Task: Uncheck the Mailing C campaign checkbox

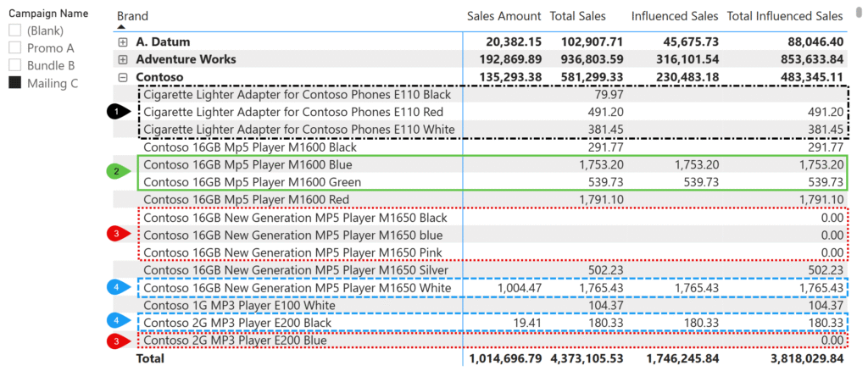Action: coord(15,83)
